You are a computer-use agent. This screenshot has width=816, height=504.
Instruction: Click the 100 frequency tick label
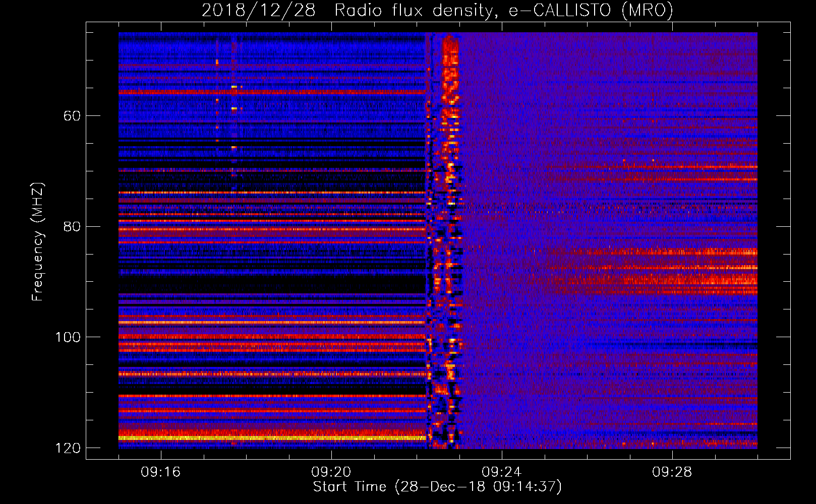68,337
